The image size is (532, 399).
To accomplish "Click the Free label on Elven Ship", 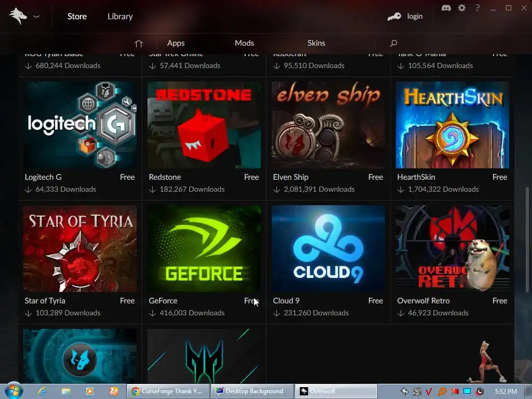I will (x=376, y=177).
